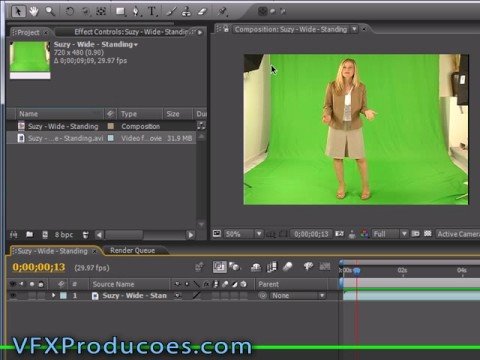The width and height of the screenshot is (480, 360).
Task: Select the Orbit Camera tool
Action: click(x=85, y=12)
